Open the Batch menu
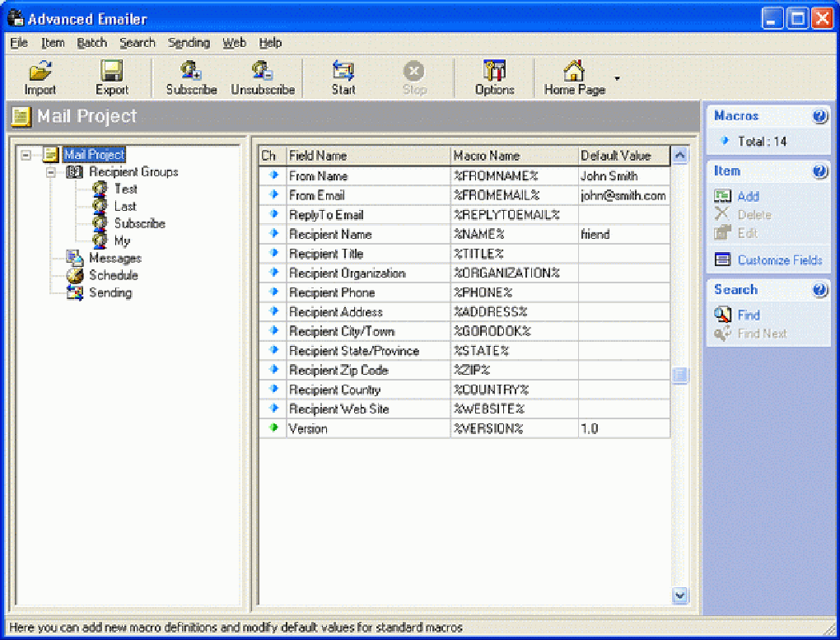The height and width of the screenshot is (640, 840). (91, 43)
